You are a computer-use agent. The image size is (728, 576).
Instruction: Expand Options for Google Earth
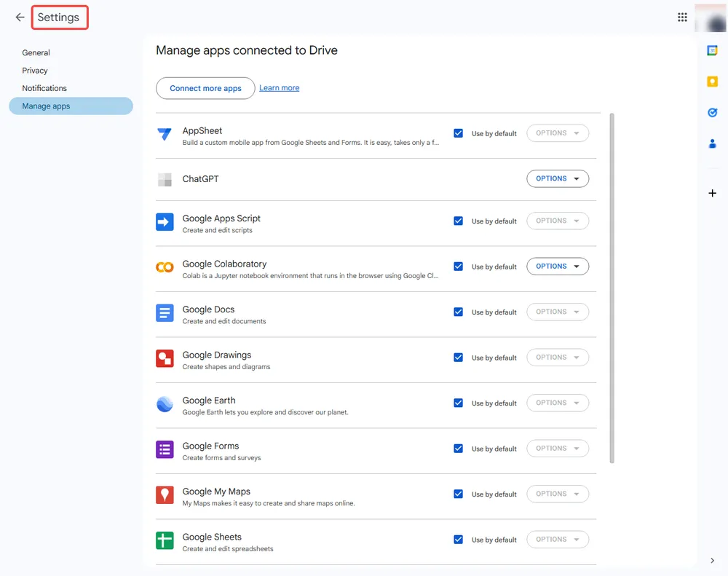tap(558, 403)
